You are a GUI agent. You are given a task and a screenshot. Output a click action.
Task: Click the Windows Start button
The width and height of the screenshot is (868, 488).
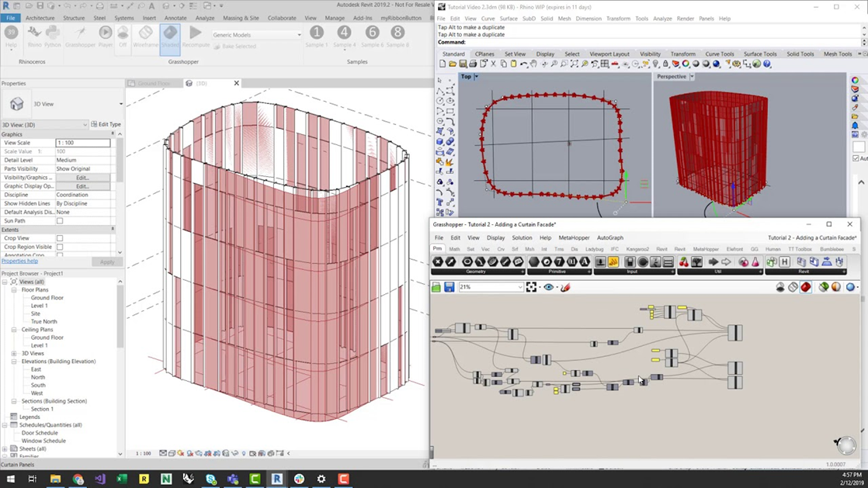11,479
